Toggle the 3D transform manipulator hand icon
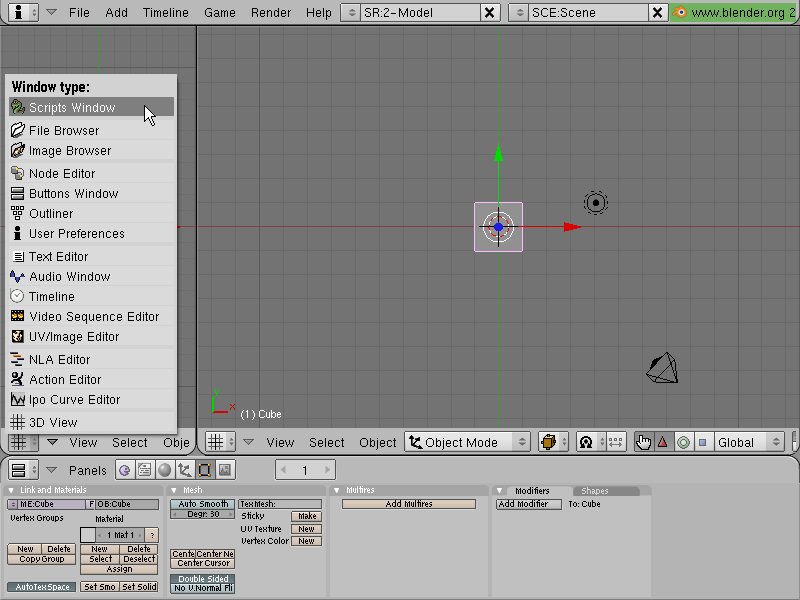The image size is (800, 600). pyautogui.click(x=643, y=442)
